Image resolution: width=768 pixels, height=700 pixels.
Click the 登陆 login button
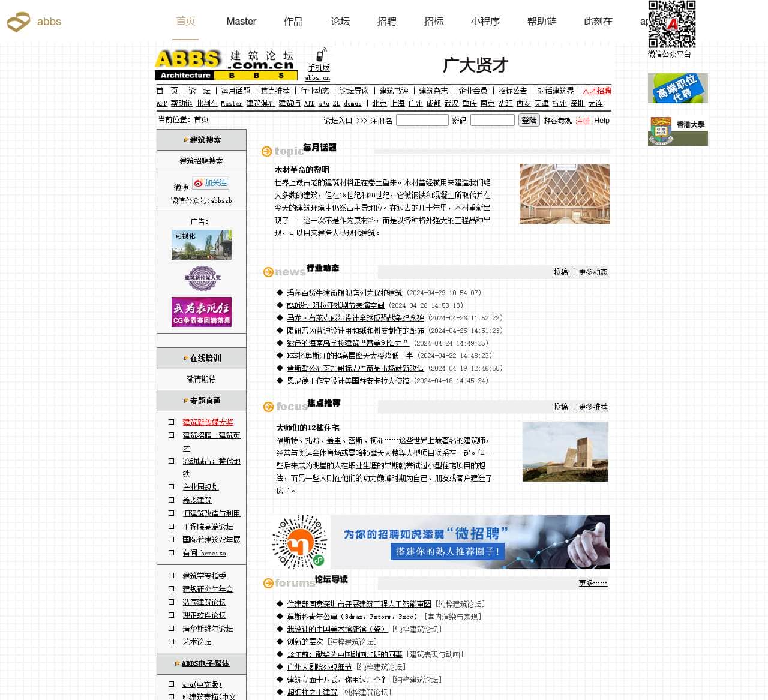[x=529, y=120]
